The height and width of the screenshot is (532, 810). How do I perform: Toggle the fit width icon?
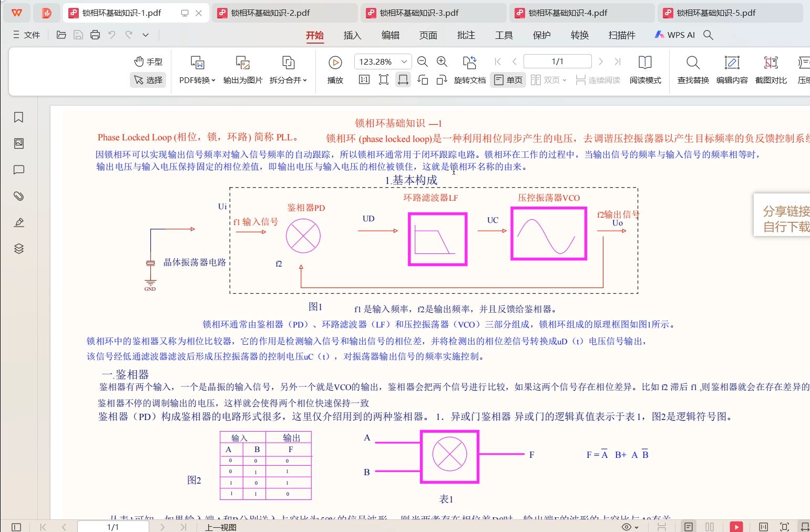point(403,80)
